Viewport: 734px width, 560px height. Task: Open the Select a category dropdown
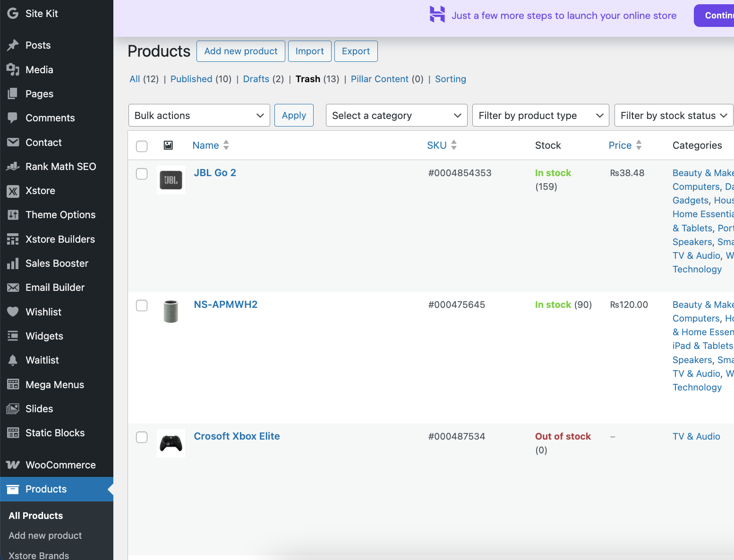(396, 115)
